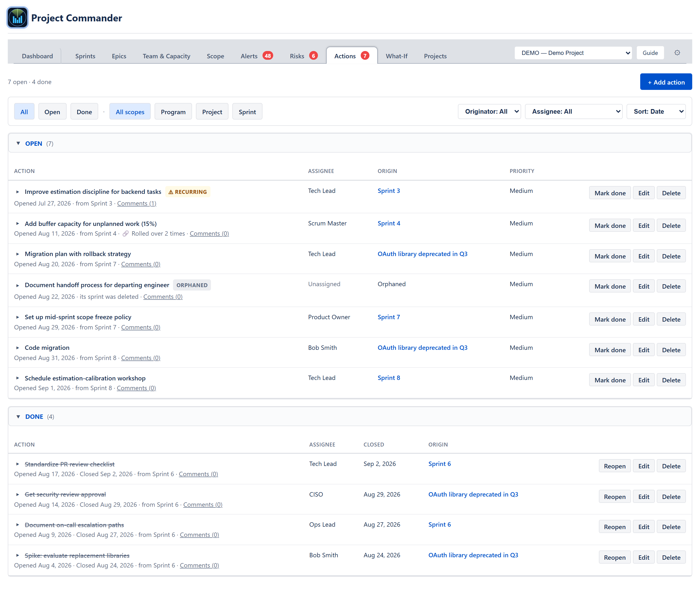Screen dimensions: 700x601
Task: Toggle the Project scope filter
Action: tap(212, 112)
